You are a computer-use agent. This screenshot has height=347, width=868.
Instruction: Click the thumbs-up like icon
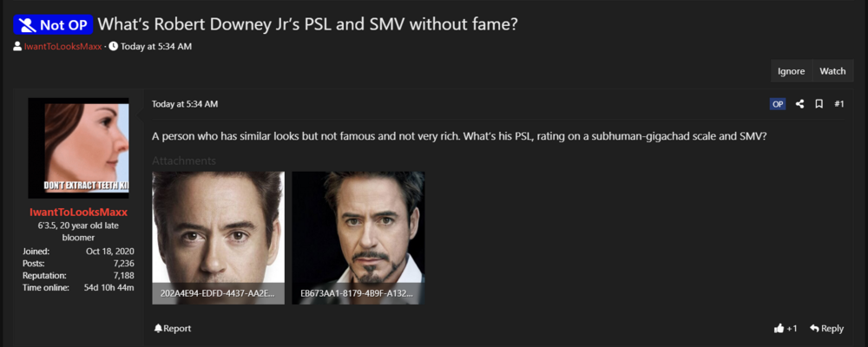779,329
